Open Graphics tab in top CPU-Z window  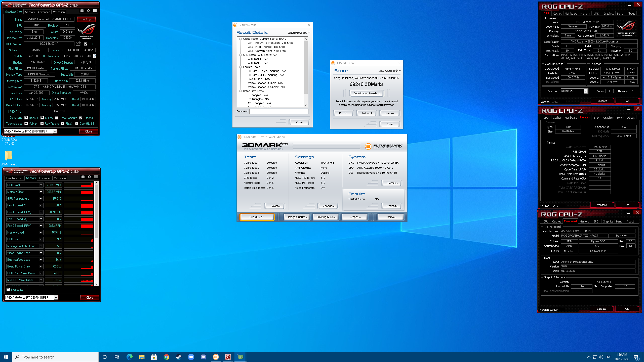(x=609, y=14)
